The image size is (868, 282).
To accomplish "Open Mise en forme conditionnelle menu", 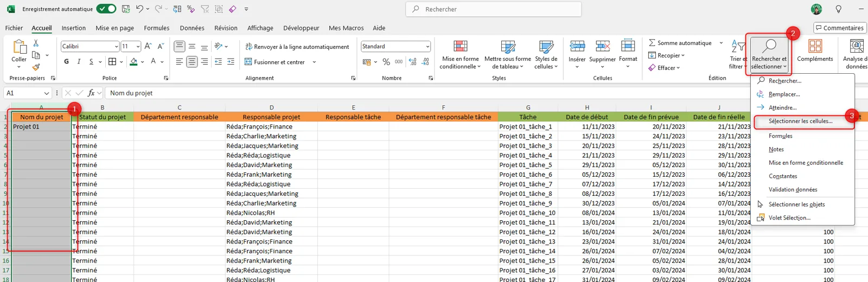I will click(460, 54).
